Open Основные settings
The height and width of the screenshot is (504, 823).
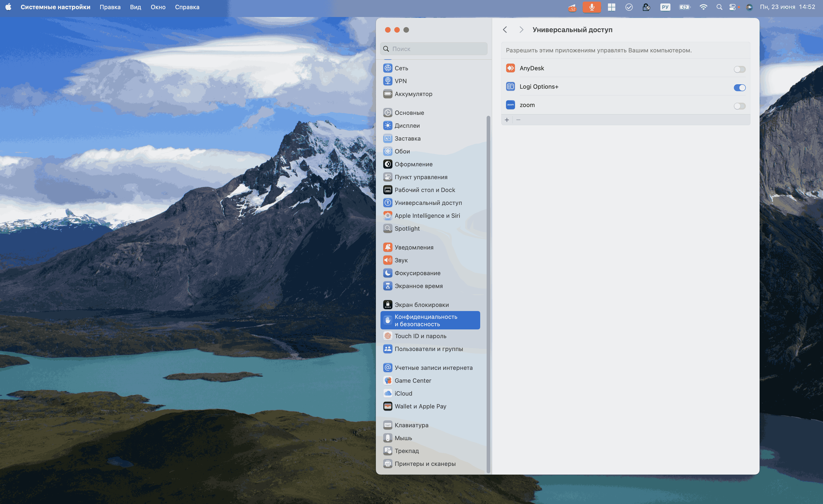430,113
